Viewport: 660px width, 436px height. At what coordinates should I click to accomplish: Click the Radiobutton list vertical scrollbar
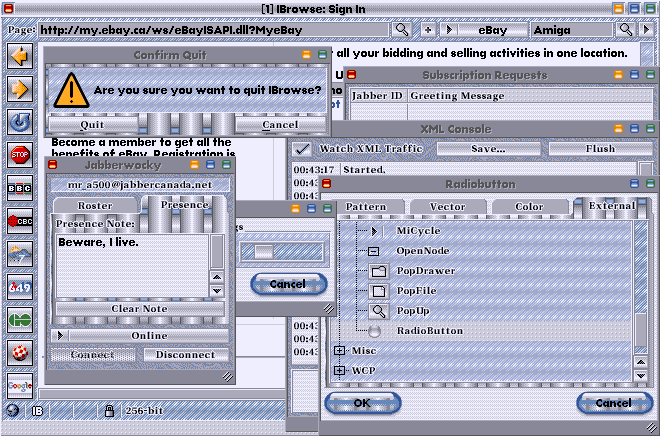[x=641, y=288]
